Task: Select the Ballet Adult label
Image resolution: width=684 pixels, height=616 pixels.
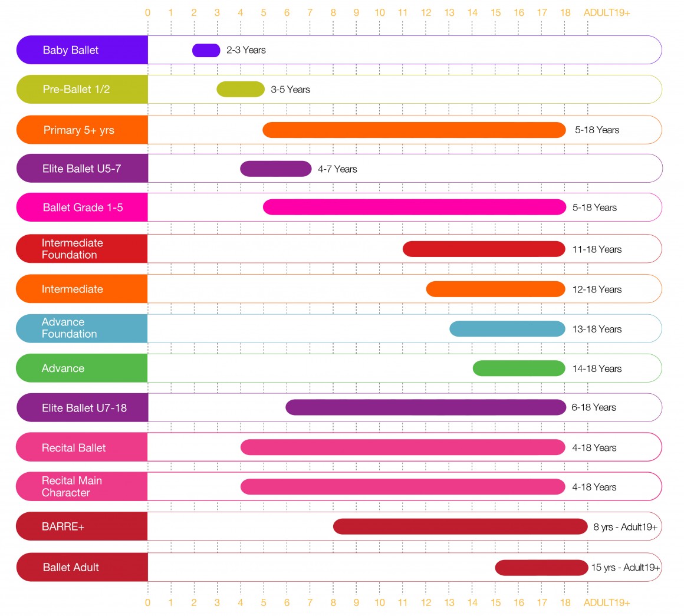Action: [x=71, y=568]
